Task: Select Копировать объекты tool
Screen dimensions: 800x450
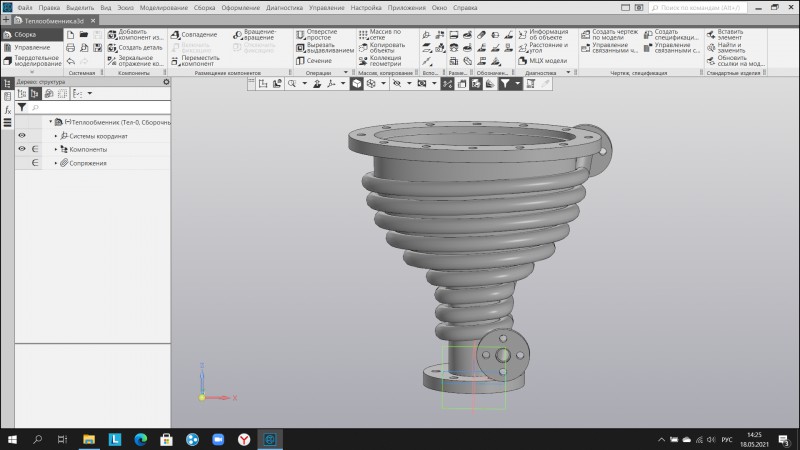Action: (x=382, y=47)
